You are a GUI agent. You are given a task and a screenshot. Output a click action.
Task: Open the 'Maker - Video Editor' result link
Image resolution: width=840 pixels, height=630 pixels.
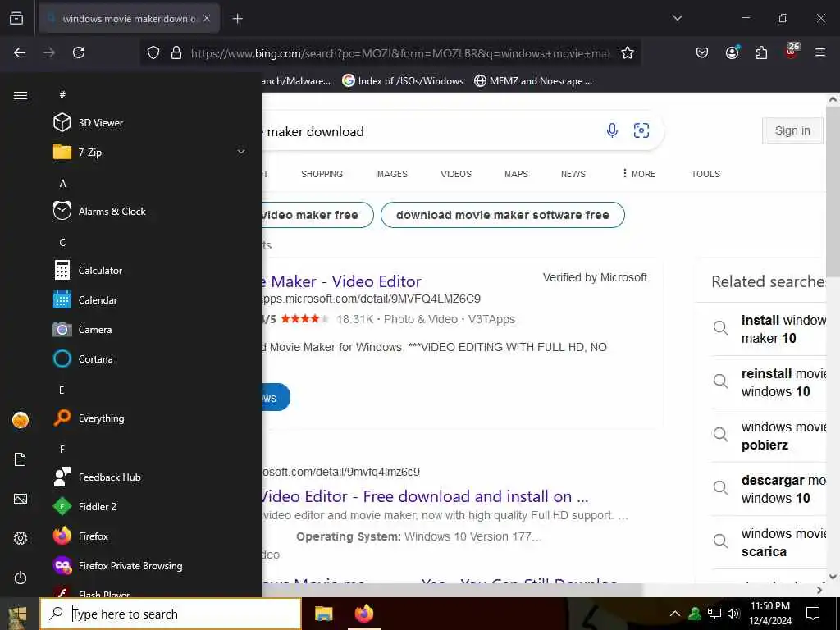pyautogui.click(x=342, y=281)
